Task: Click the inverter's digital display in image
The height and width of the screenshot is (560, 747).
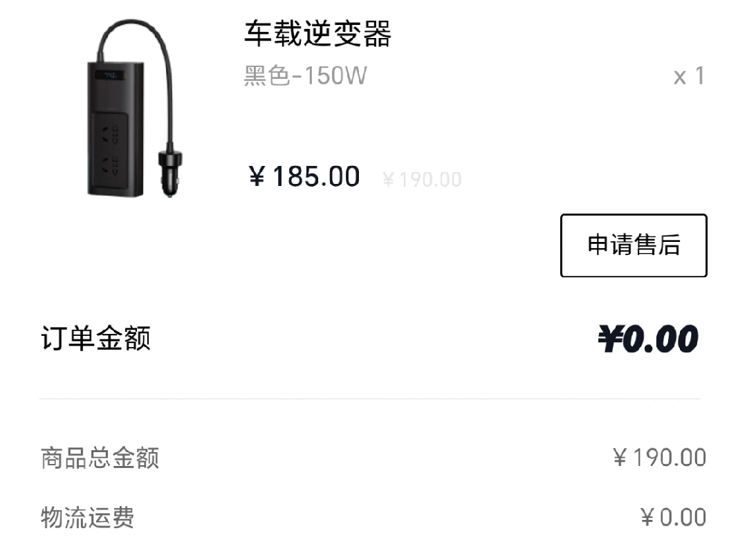Action: coord(110,75)
